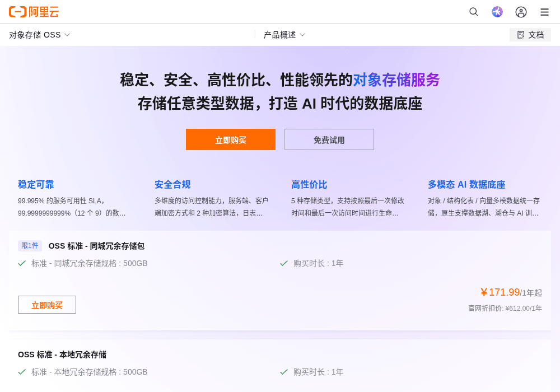This screenshot has height=392, width=560.
Task: Click the gradient 对象存储服务 headline text
Action: pyautogui.click(x=396, y=80)
